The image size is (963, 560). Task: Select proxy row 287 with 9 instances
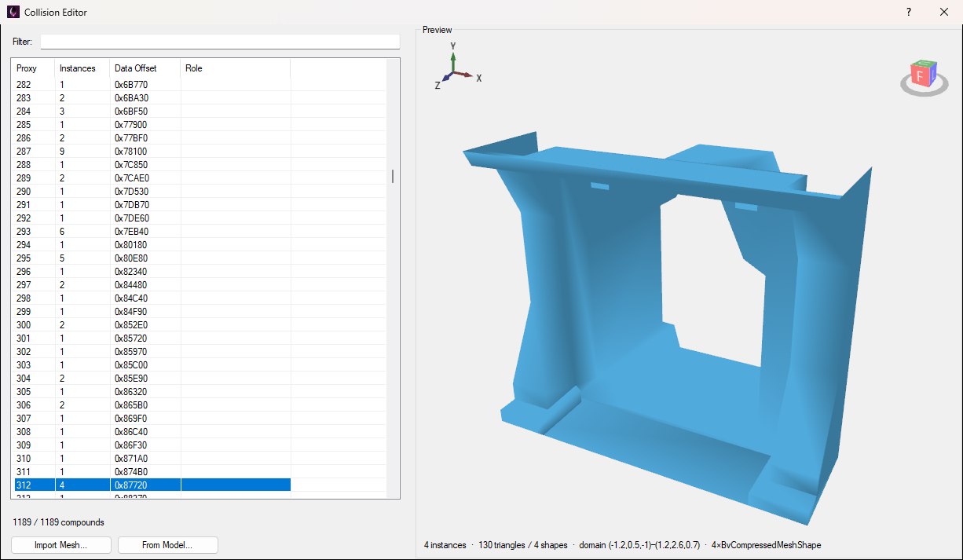[x=152, y=151]
